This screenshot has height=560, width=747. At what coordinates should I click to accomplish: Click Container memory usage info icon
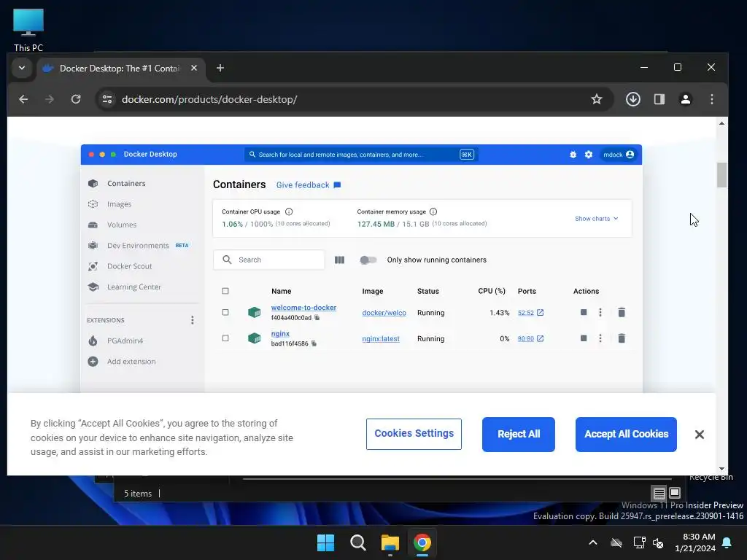click(433, 212)
